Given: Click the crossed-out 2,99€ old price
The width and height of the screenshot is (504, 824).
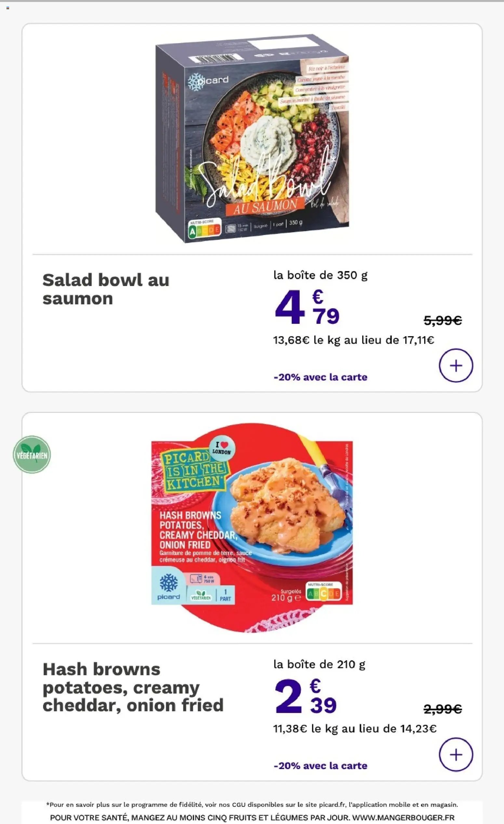Looking at the screenshot, I should (443, 709).
